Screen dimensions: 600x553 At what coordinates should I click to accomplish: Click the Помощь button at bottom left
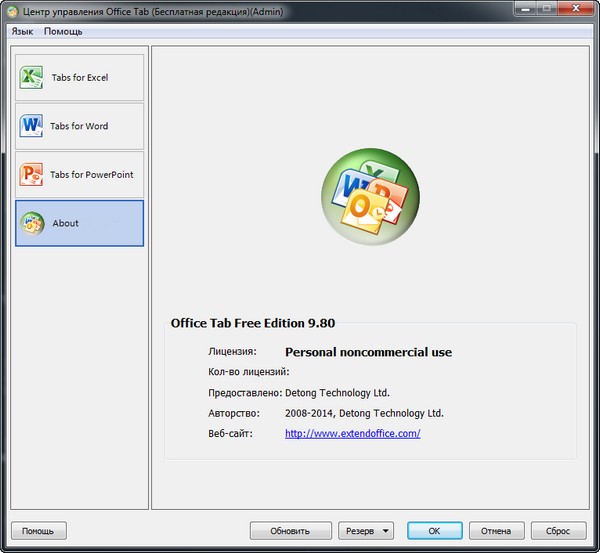39,531
